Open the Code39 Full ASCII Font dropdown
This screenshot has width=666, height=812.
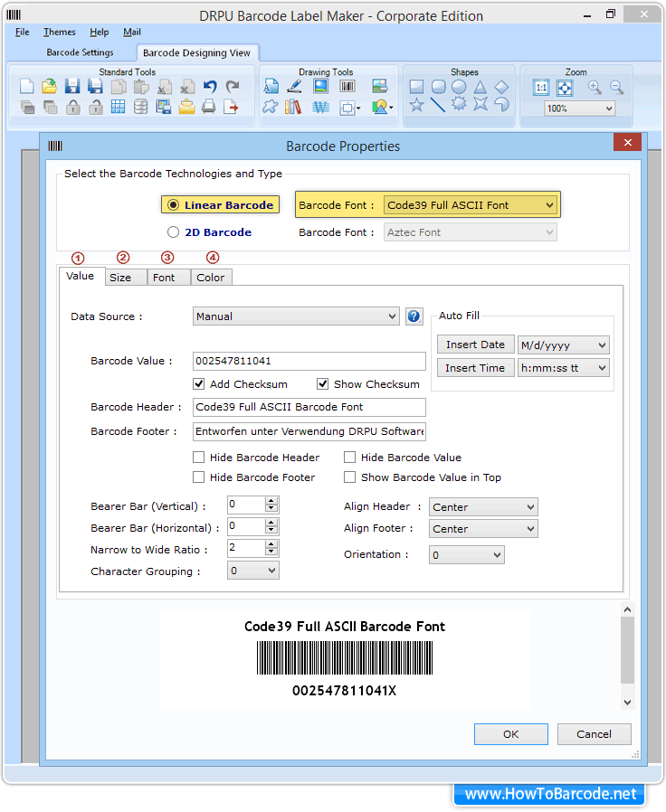point(470,205)
